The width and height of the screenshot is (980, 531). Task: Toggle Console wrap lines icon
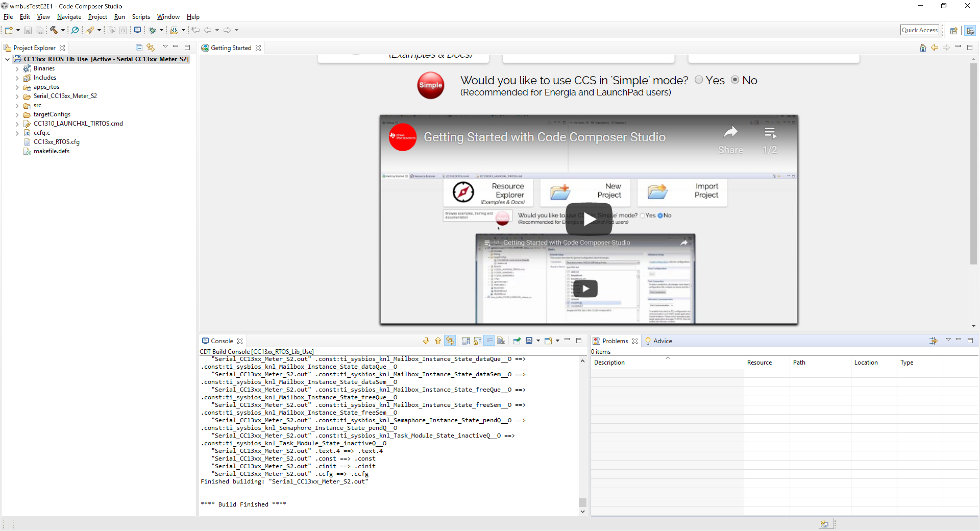tap(489, 341)
